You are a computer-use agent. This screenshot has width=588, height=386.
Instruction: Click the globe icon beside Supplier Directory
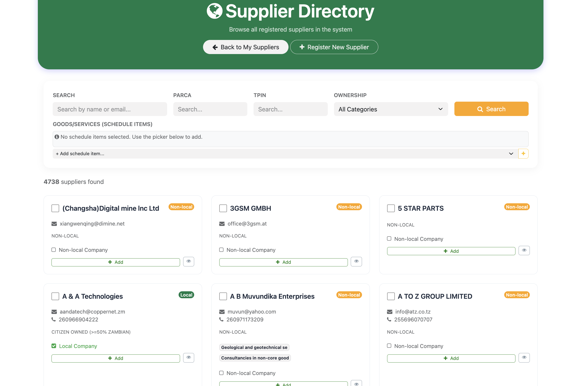point(215,11)
